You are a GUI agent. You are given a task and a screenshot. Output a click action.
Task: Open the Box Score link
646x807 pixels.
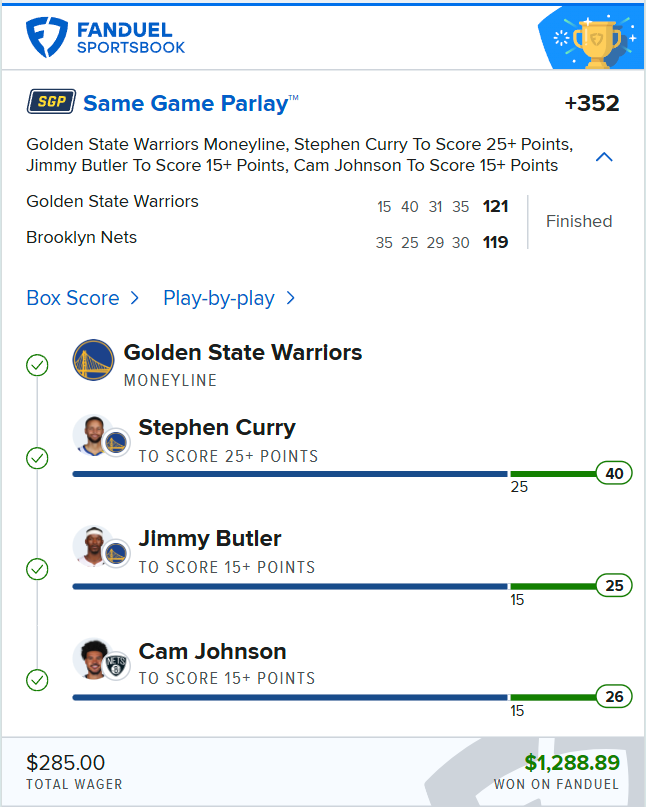(x=72, y=298)
